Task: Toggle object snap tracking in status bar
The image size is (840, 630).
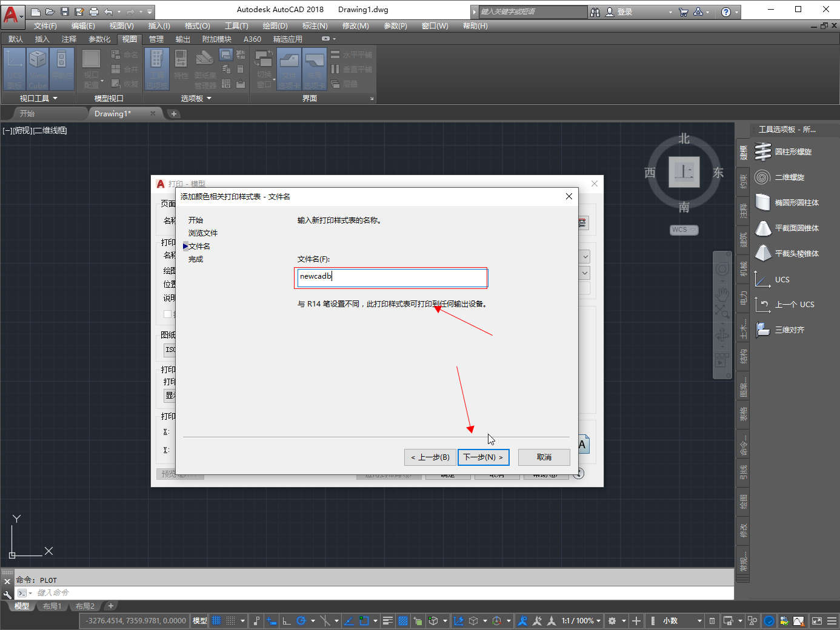Action: 349,621
